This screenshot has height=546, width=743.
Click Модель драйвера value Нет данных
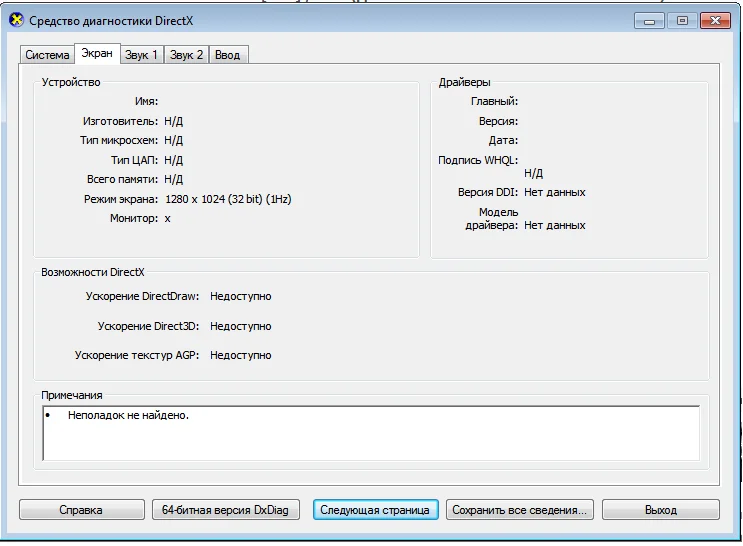pyautogui.click(x=555, y=226)
